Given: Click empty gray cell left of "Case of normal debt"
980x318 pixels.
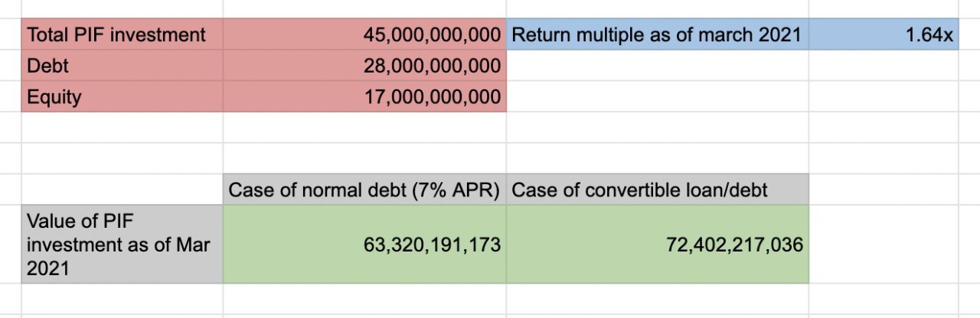Looking at the screenshot, I should (x=122, y=190).
